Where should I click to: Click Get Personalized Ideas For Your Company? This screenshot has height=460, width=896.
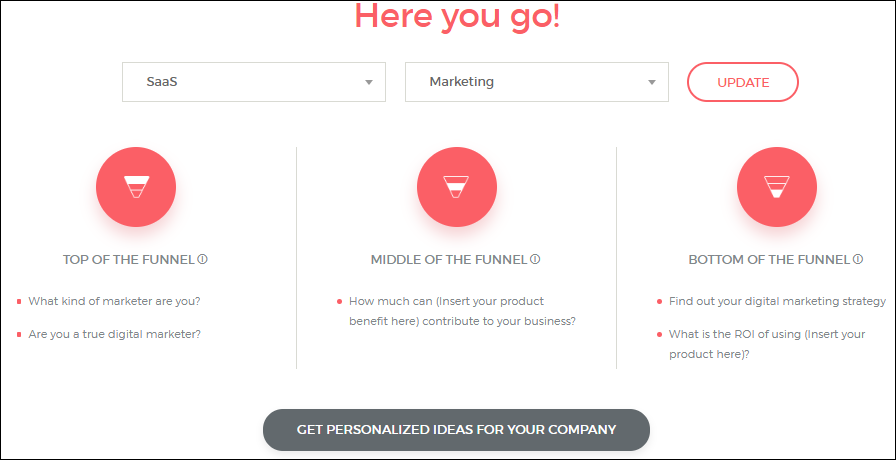456,429
